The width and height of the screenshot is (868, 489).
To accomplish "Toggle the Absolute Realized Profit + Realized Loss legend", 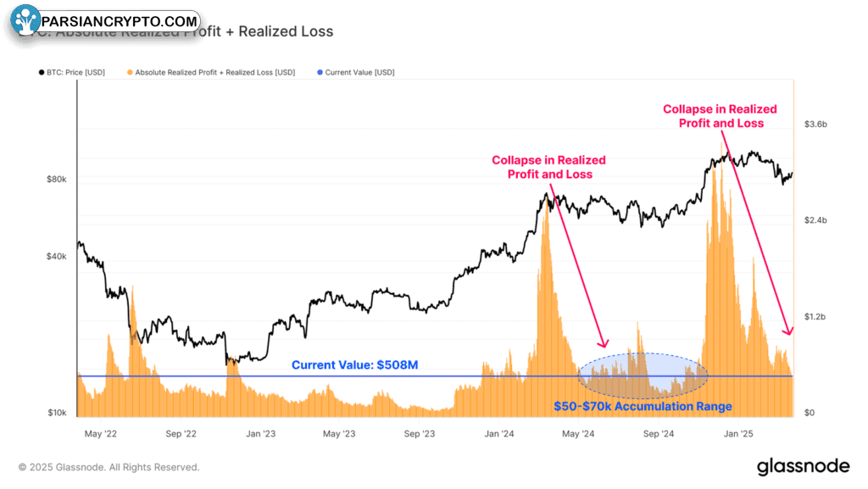I will (x=211, y=73).
